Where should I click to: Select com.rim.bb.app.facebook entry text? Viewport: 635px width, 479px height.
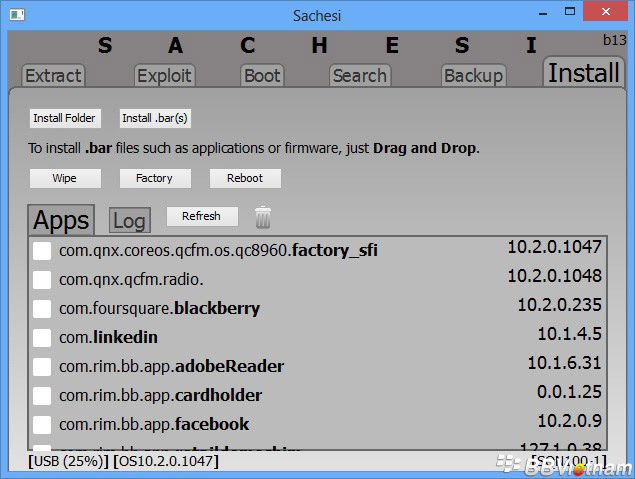click(154, 424)
